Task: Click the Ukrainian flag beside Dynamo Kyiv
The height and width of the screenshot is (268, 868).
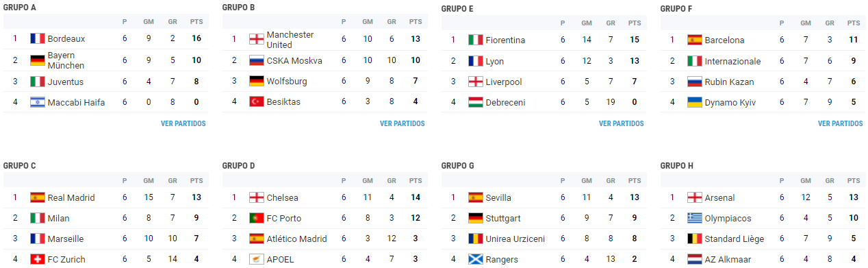Action: [695, 102]
